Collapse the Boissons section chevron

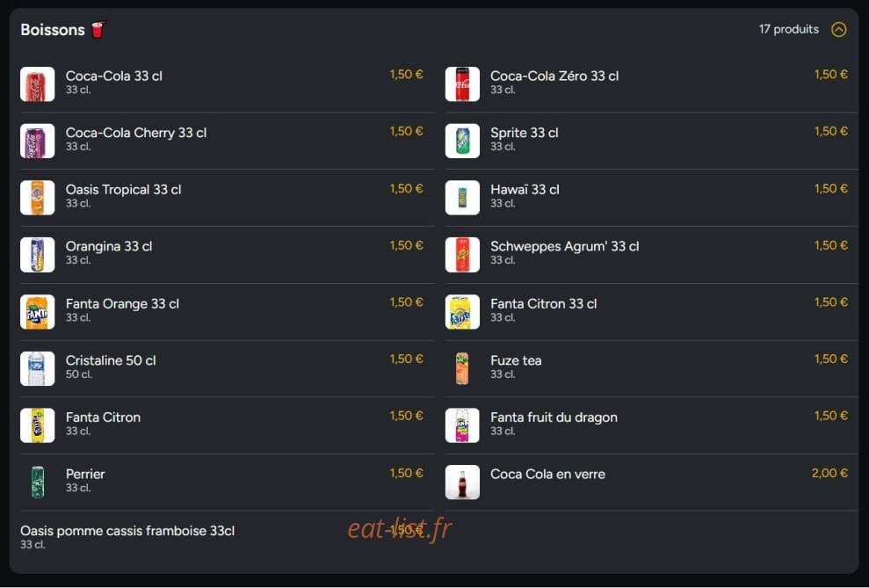[x=838, y=29]
